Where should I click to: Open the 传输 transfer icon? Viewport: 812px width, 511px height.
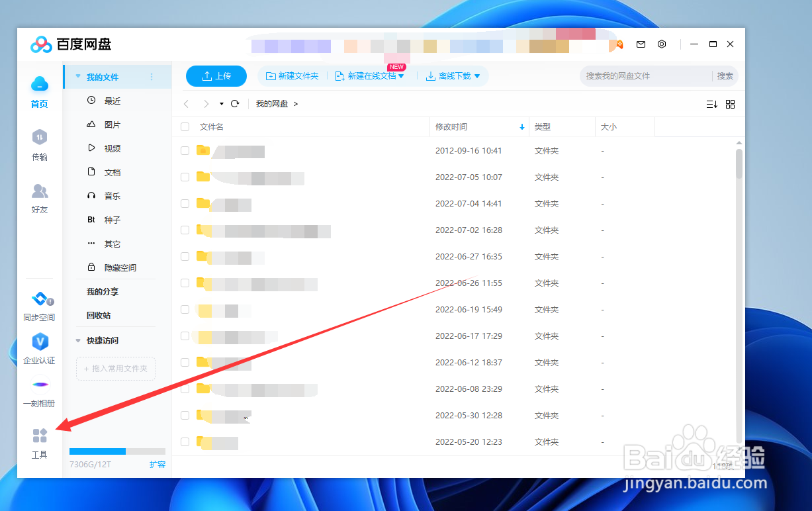40,137
